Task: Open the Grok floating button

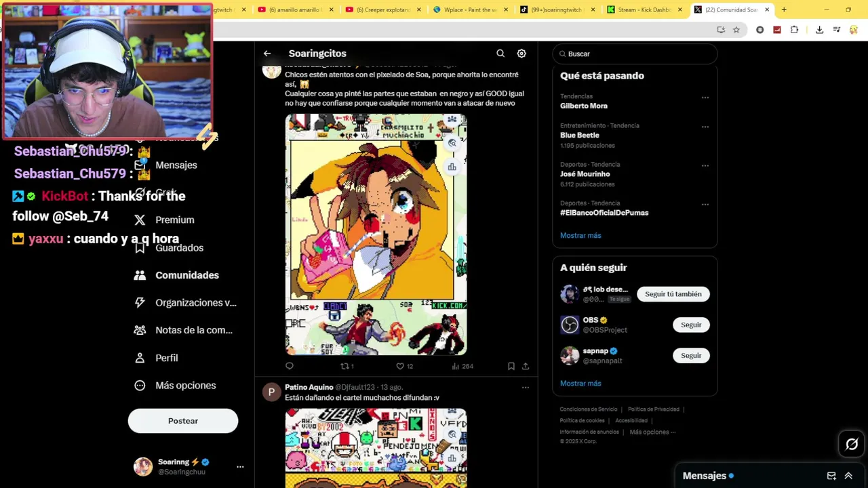Action: [852, 445]
